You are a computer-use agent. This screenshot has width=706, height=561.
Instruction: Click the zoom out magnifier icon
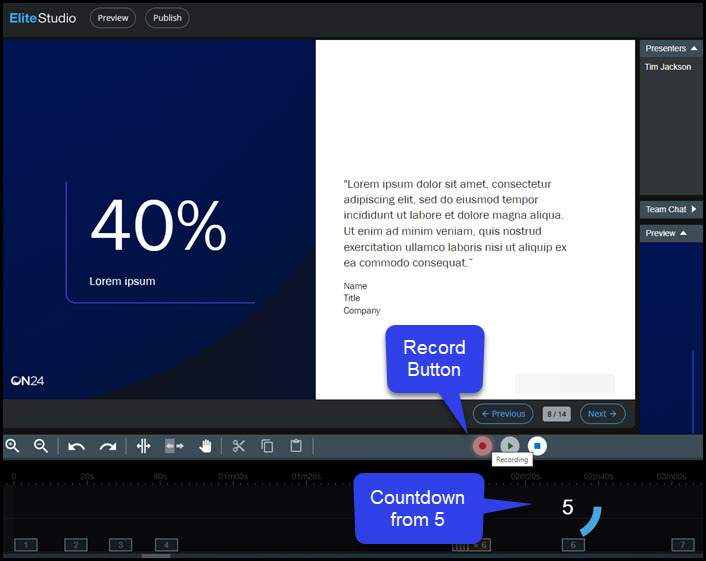tap(41, 446)
